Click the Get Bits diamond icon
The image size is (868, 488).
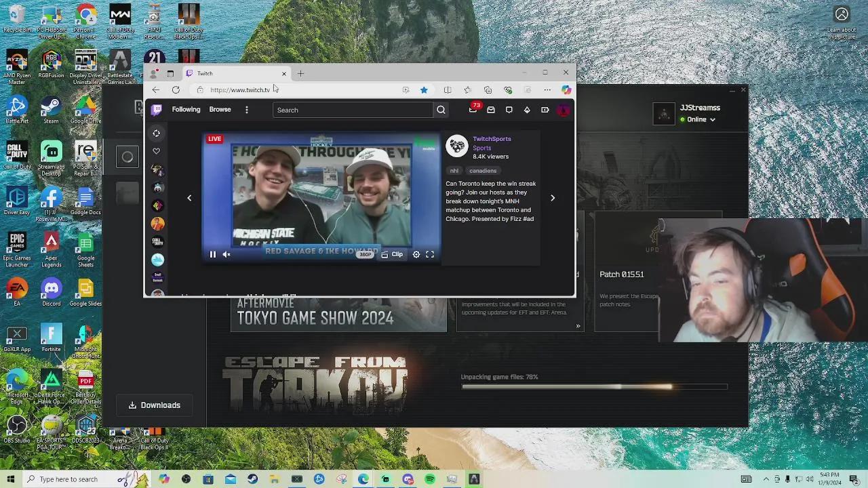[x=527, y=110]
